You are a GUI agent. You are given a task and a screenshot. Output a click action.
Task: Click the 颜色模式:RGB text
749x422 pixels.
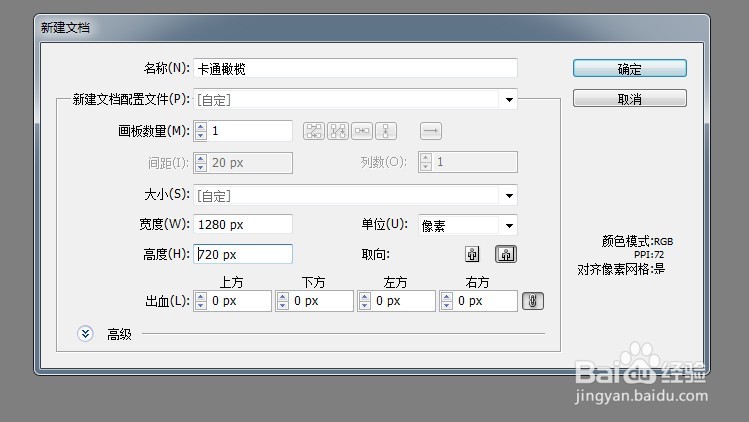(x=637, y=241)
